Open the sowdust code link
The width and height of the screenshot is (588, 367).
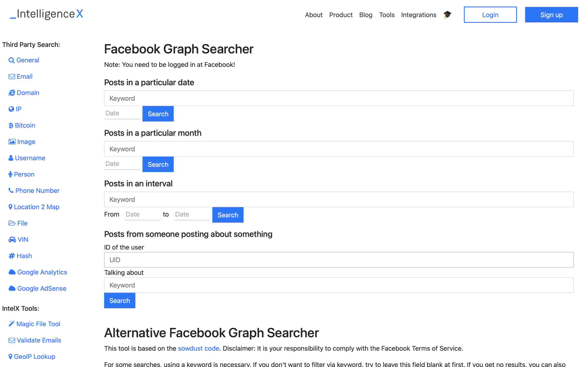click(x=198, y=348)
